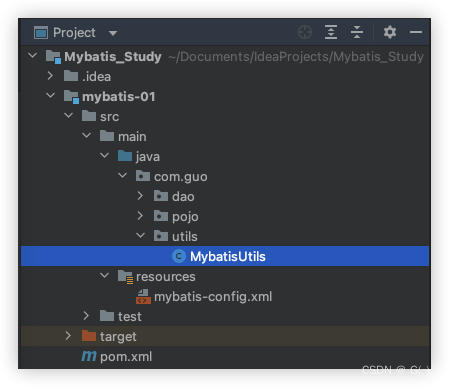Click the mybatis-config.xml file icon

143,296
